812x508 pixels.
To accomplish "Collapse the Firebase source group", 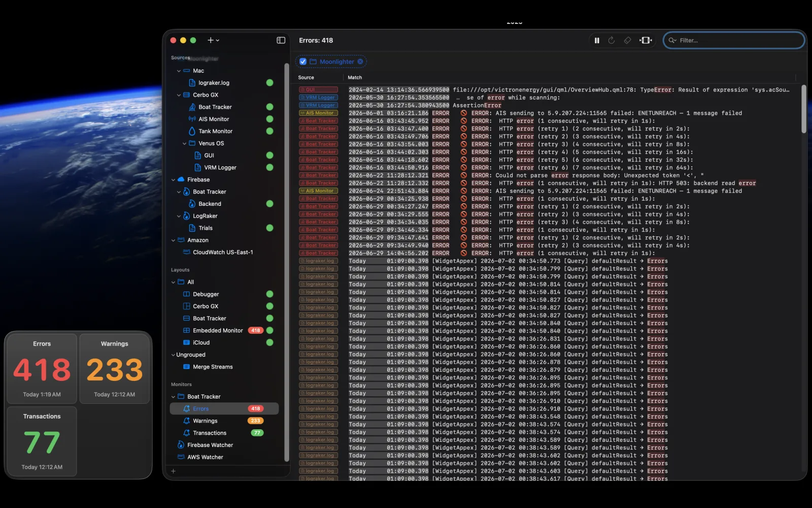I will pos(173,180).
